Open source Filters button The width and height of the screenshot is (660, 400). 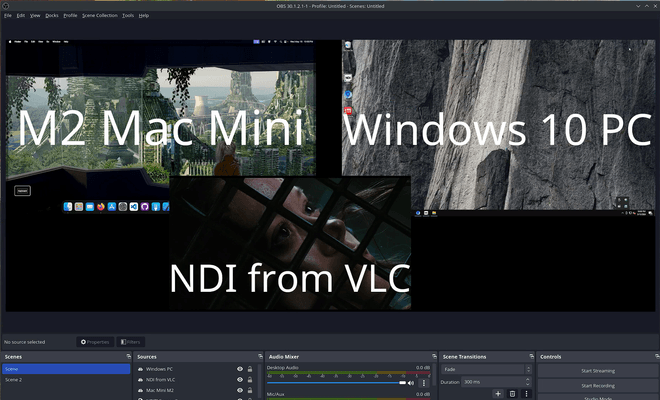130,342
